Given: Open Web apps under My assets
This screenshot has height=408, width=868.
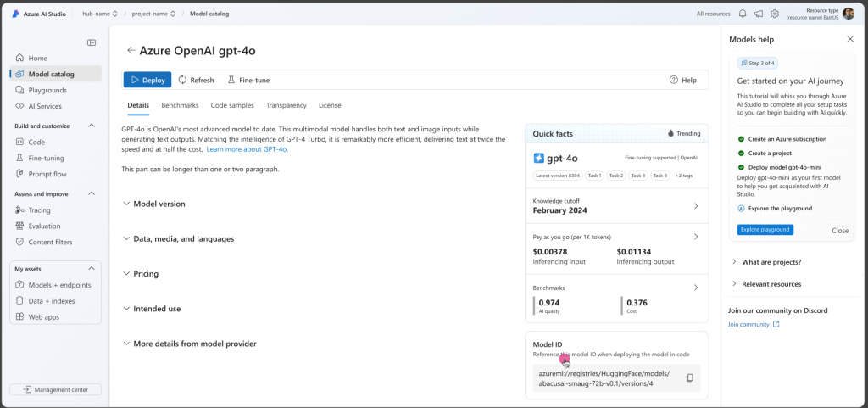Looking at the screenshot, I should point(55,317).
